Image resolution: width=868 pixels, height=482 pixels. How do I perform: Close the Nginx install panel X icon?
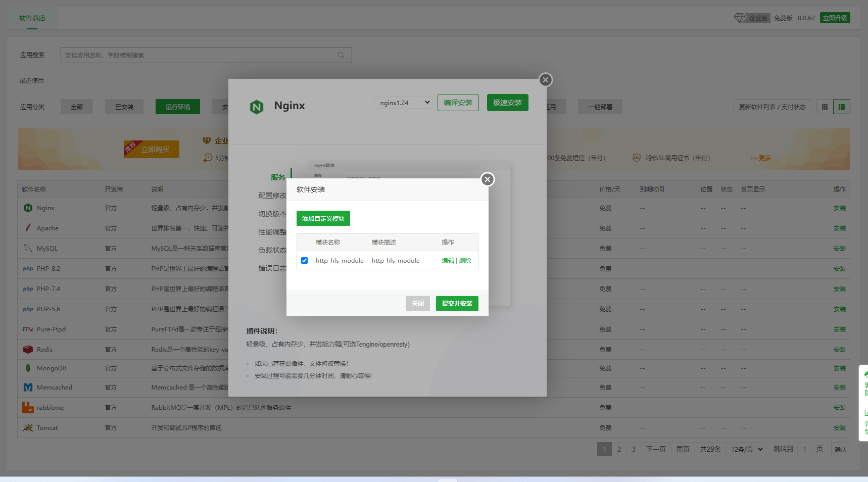tap(545, 80)
